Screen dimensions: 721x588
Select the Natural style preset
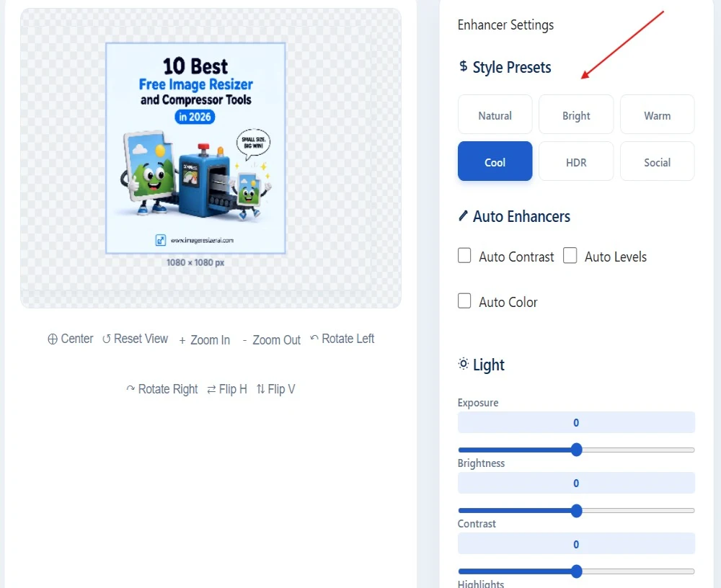pyautogui.click(x=495, y=115)
